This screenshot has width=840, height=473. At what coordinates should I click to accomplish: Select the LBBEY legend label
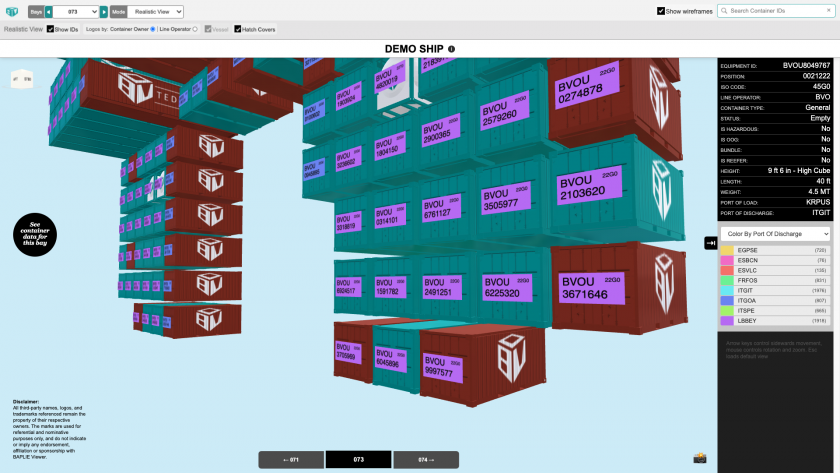pyautogui.click(x=747, y=321)
